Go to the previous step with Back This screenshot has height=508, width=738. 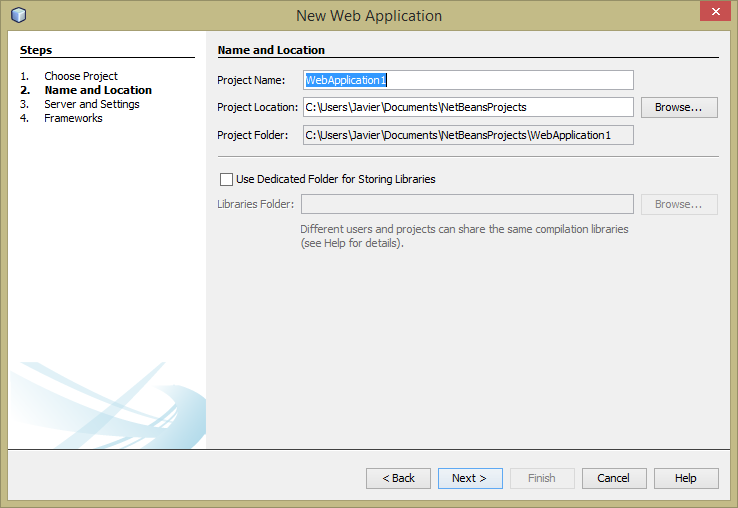point(398,478)
